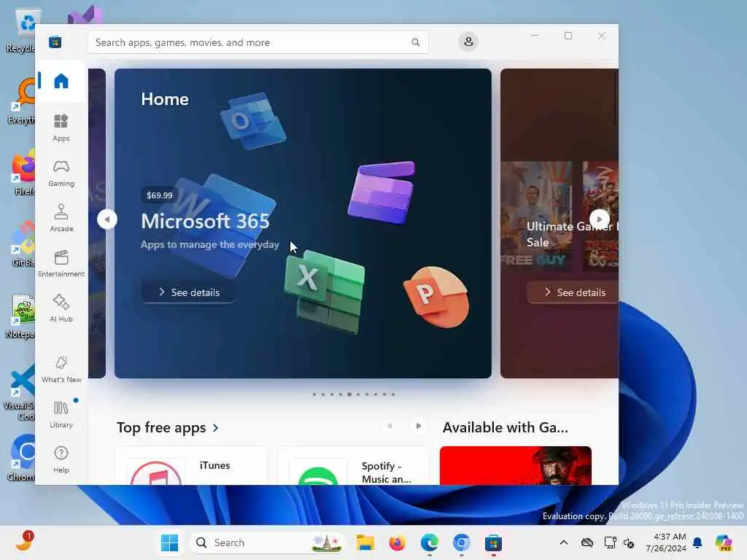Viewport: 747px width, 560px height.
Task: View What's New in the Store
Action: point(61,370)
